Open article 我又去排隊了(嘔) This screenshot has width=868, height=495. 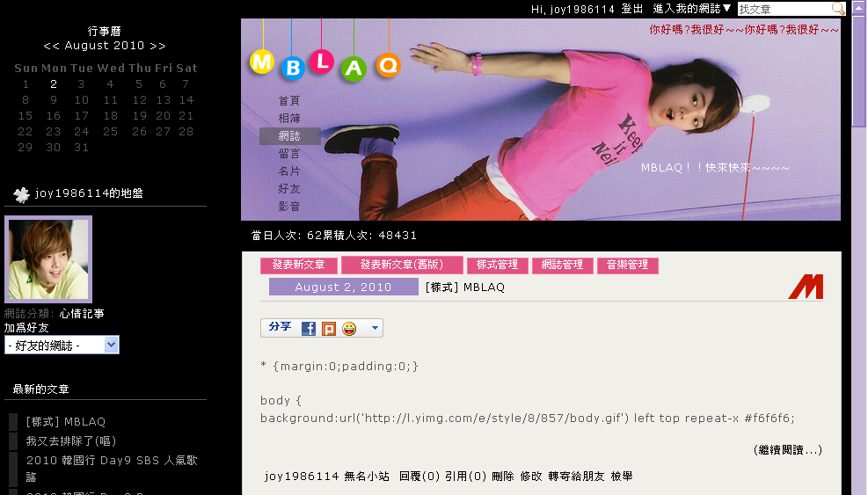[x=71, y=441]
